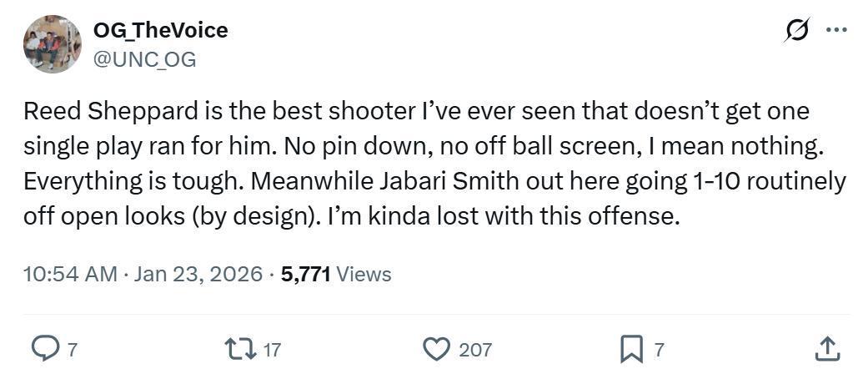Click the 10:54 AM timestamp
The height and width of the screenshot is (369, 868).
pyautogui.click(x=70, y=274)
